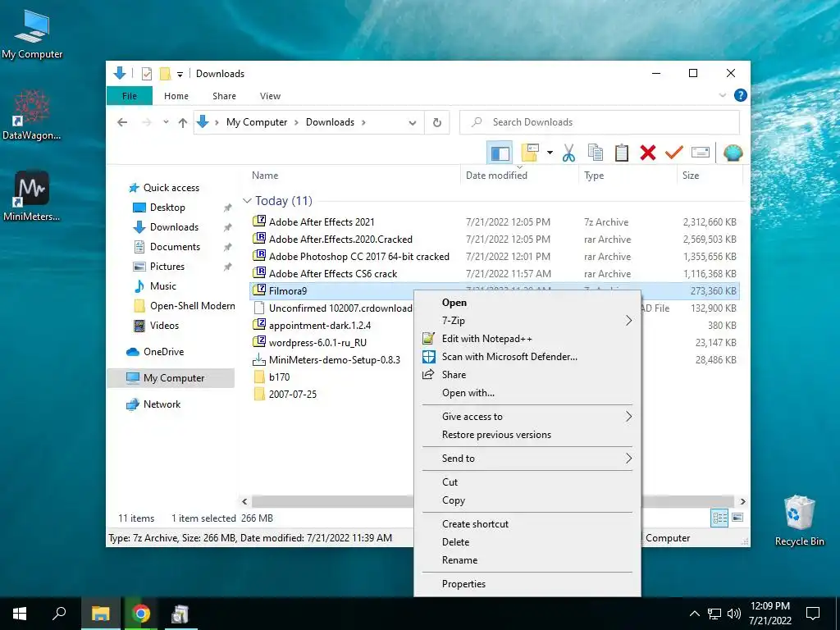
Task: Click the red X Delete toolbar icon
Action: click(648, 153)
